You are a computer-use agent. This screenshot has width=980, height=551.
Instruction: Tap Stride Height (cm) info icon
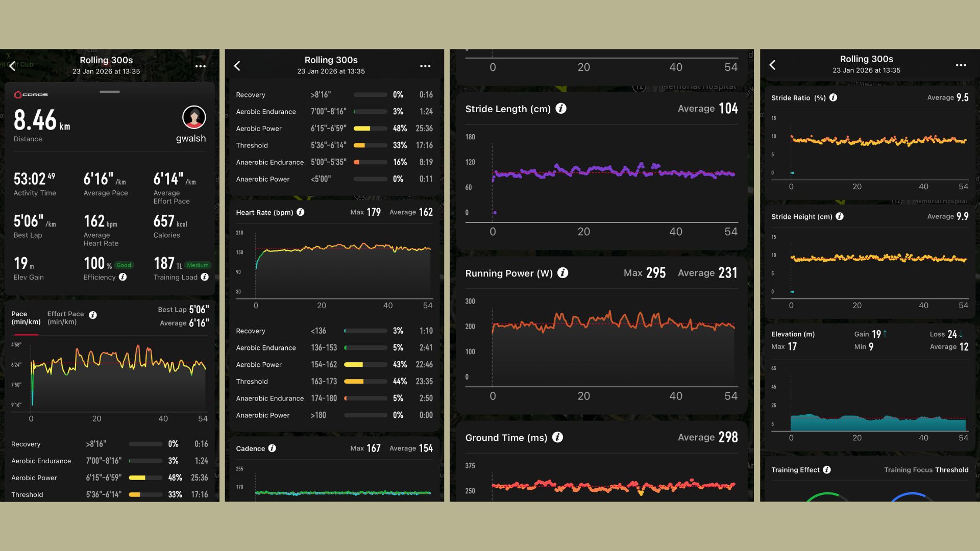pos(840,216)
